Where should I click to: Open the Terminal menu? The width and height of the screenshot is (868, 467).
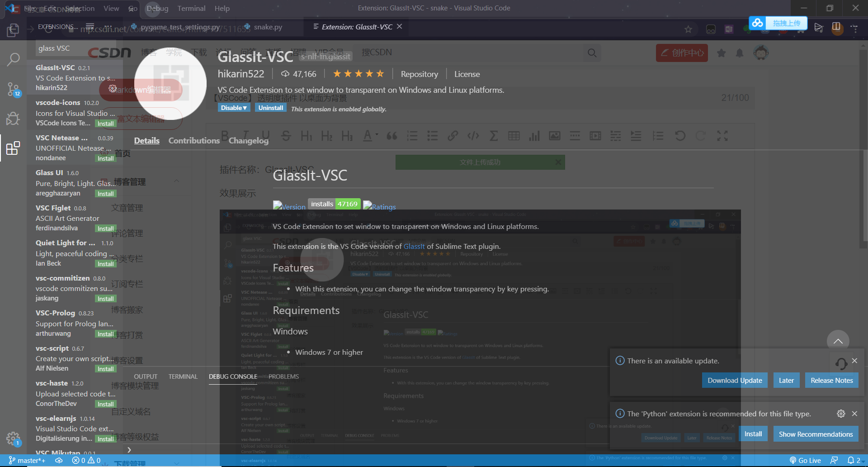pos(191,8)
